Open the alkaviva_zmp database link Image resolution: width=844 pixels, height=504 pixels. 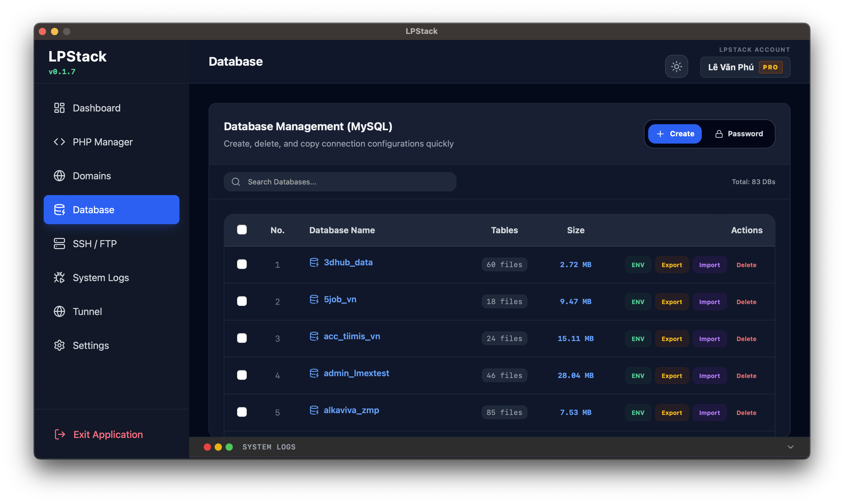coord(351,410)
